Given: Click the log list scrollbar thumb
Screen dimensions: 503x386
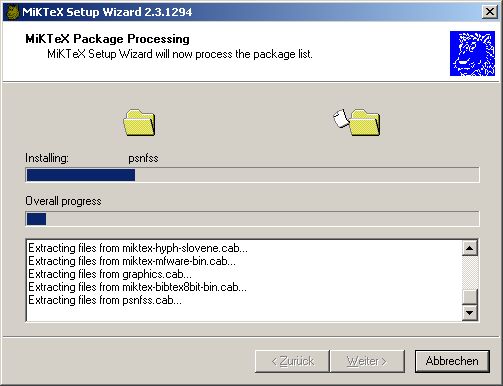Looking at the screenshot, I should coord(470,297).
